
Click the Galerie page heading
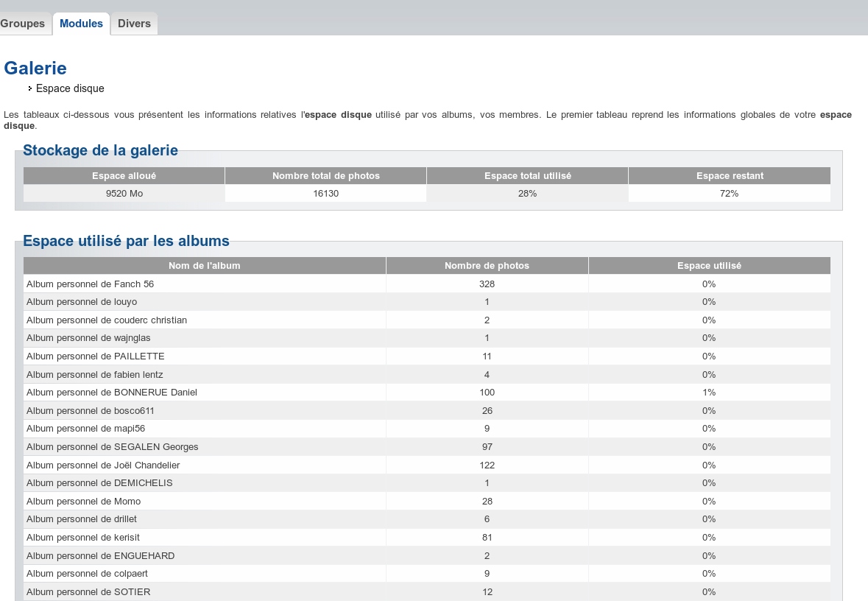(35, 68)
